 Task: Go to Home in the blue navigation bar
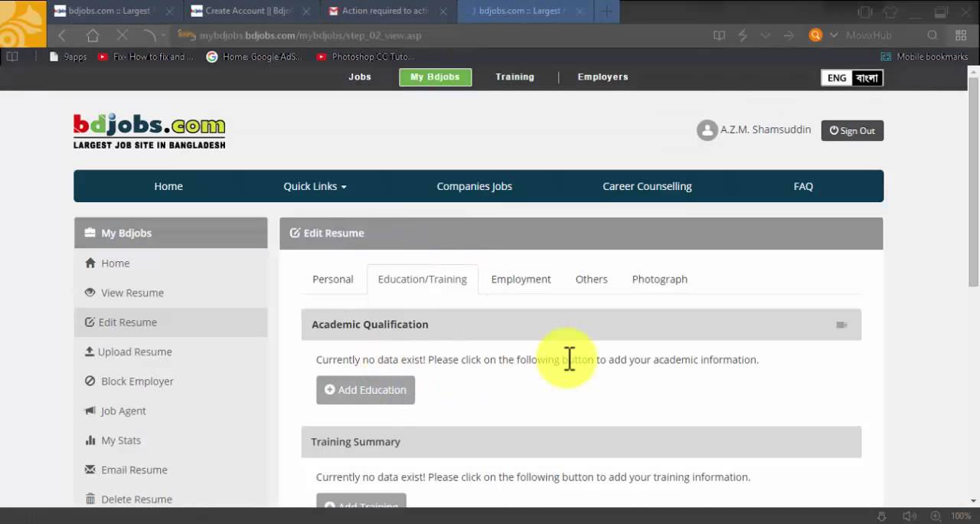coord(168,186)
